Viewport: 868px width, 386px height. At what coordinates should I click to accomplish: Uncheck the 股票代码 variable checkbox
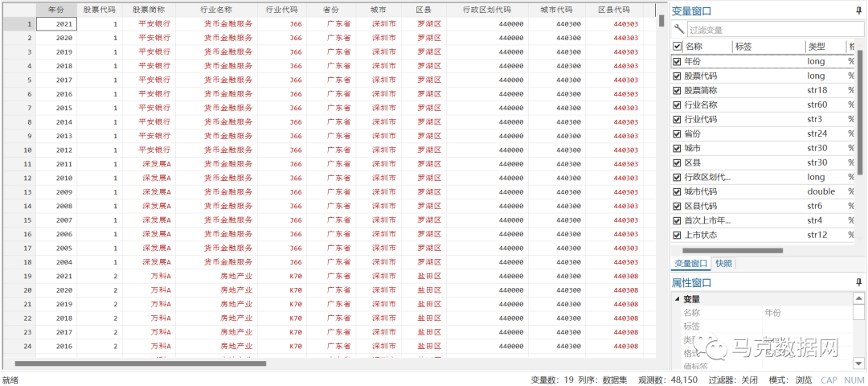(677, 76)
